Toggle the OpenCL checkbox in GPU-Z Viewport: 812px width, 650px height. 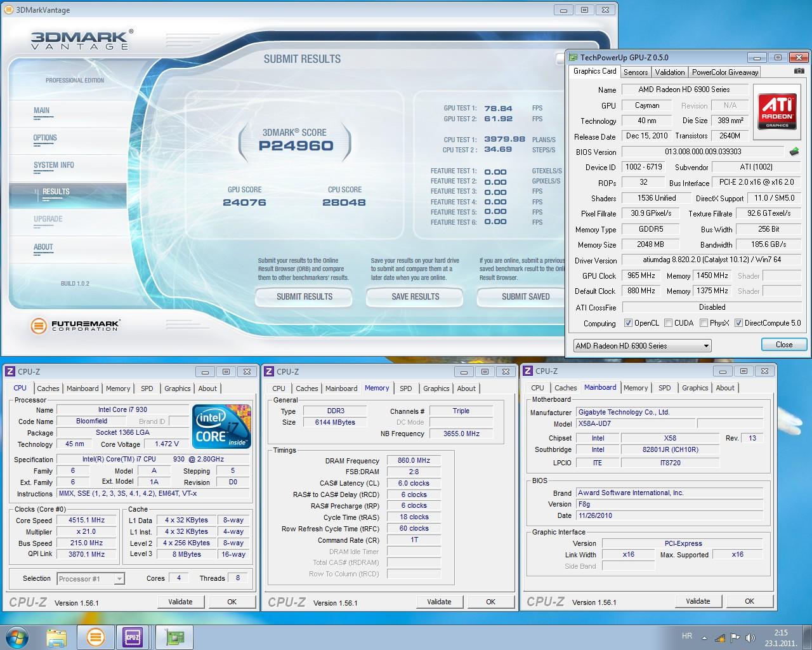[x=628, y=323]
